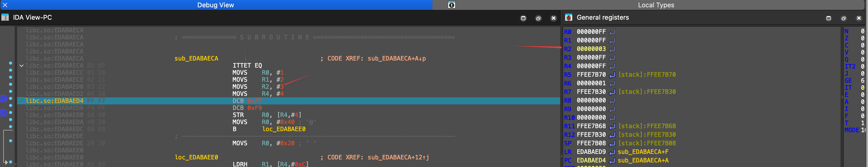Click the Local Types tab icon
The image size is (868, 167).
click(451, 5)
